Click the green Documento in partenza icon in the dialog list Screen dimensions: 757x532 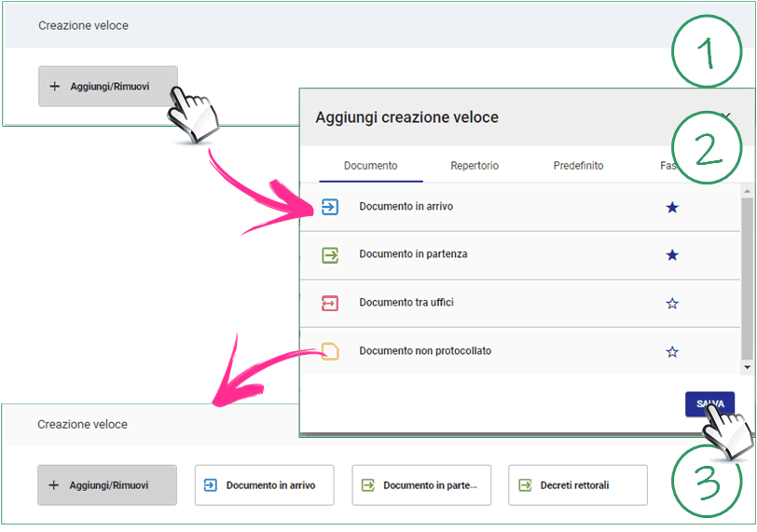(330, 254)
